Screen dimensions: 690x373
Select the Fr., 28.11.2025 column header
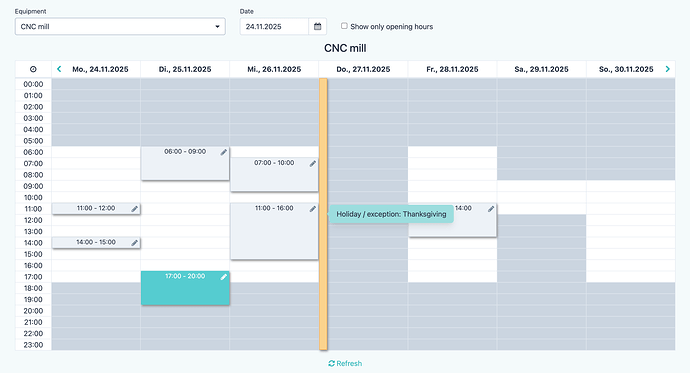coord(452,69)
